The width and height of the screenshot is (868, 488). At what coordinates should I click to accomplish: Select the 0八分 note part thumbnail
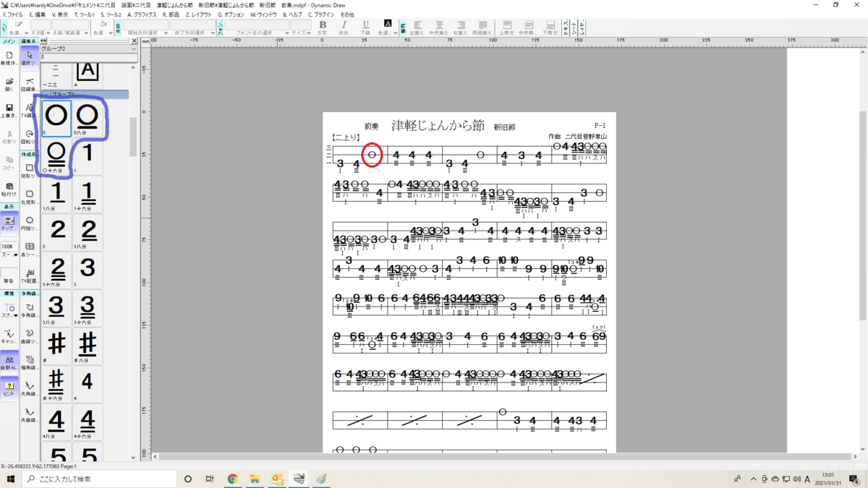88,119
